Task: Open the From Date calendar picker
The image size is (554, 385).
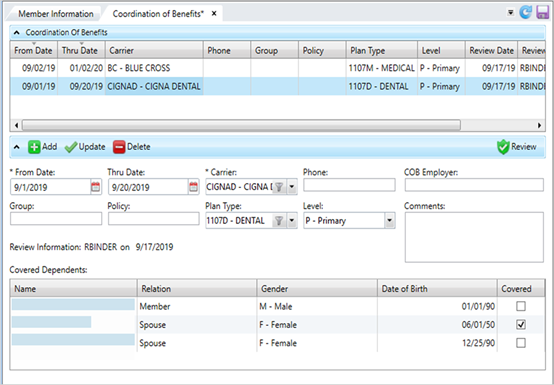Action: [x=95, y=187]
